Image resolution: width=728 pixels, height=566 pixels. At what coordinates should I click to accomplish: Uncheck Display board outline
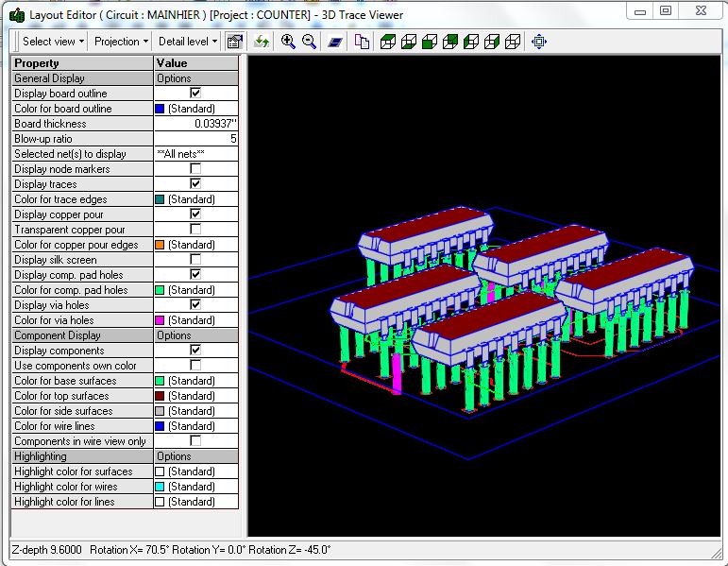[195, 93]
